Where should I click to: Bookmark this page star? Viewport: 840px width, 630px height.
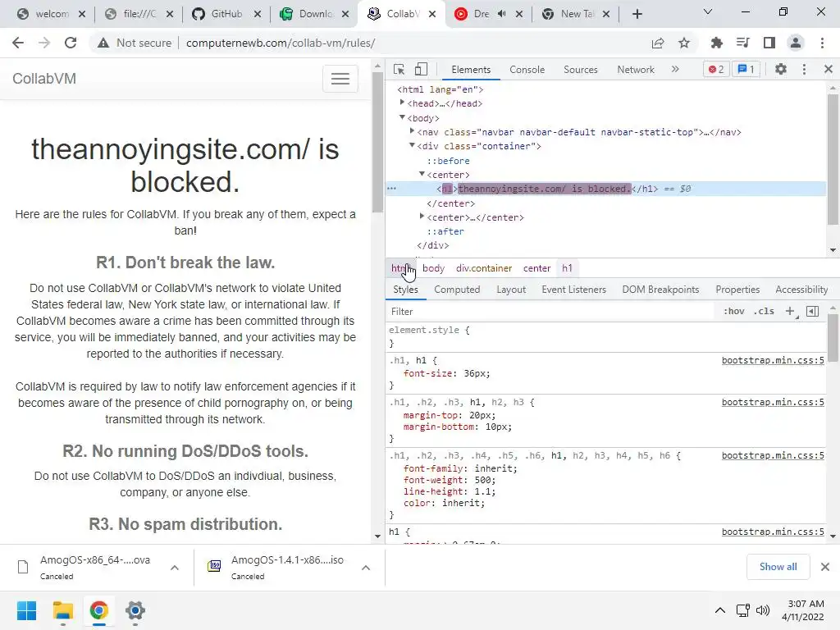point(684,43)
